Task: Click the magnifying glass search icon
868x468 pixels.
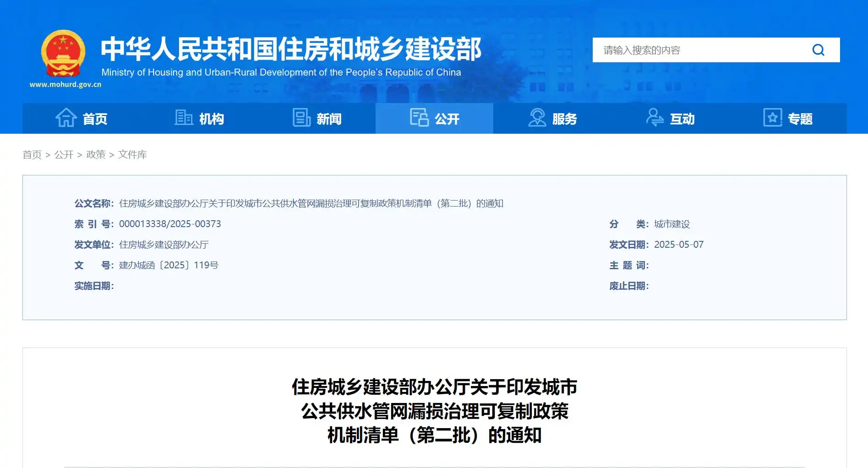Action: tap(818, 50)
